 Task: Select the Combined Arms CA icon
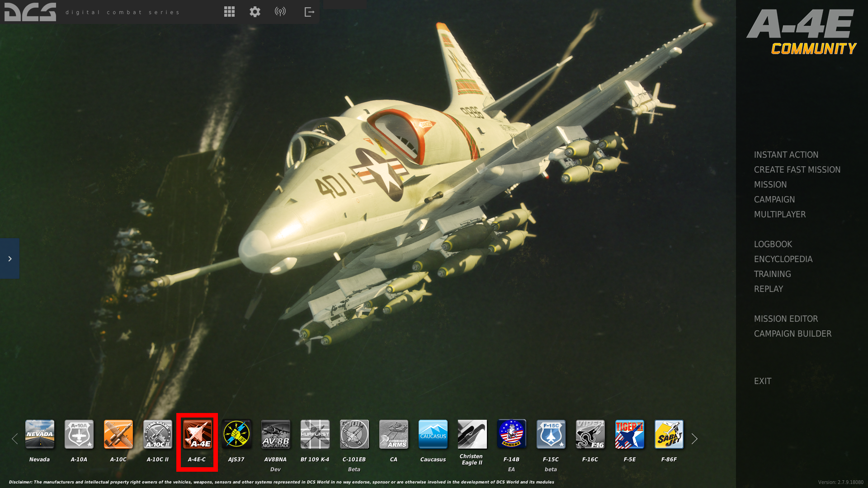394,434
